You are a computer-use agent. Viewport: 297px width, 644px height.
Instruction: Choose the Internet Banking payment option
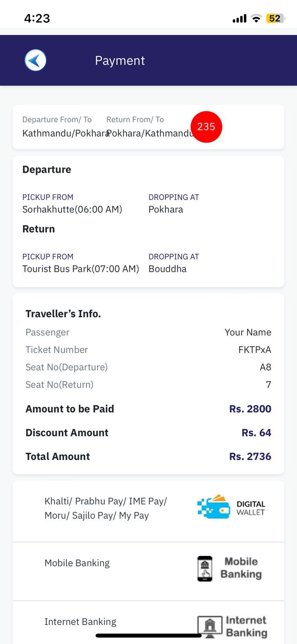pyautogui.click(x=148, y=622)
